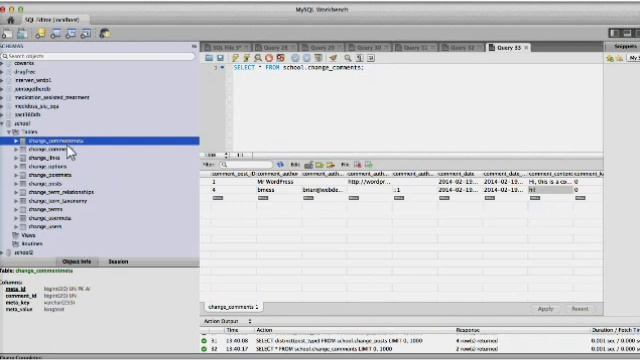Toggle invisible characters icon
Viewport: 640px width, 360px height.
[359, 58]
